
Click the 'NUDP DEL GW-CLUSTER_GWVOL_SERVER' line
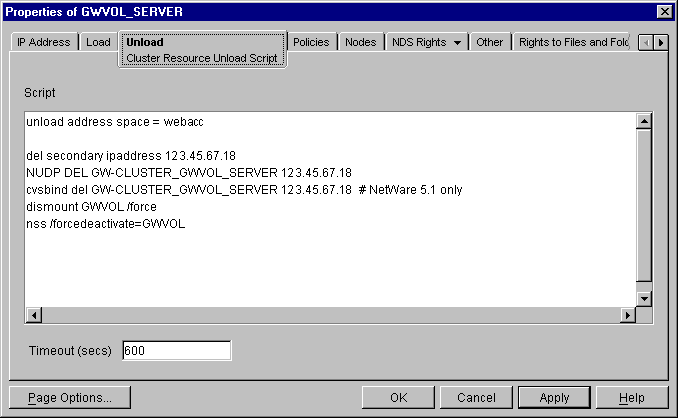[189, 173]
